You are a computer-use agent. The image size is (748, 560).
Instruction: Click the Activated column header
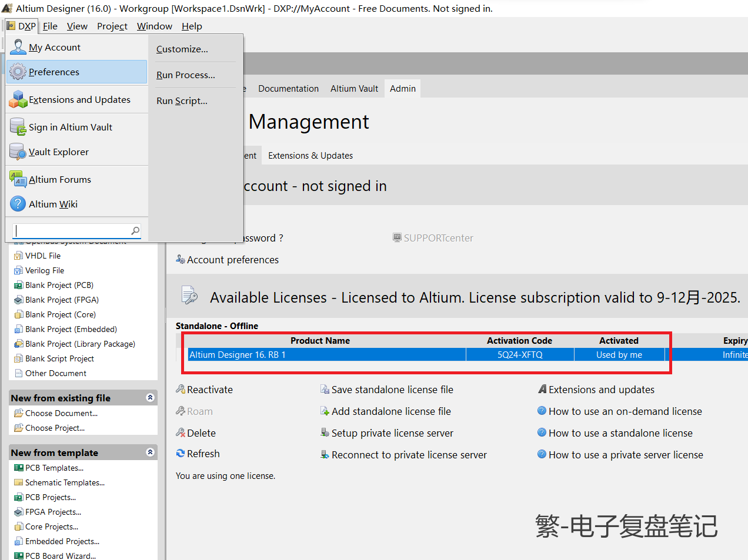tap(619, 341)
